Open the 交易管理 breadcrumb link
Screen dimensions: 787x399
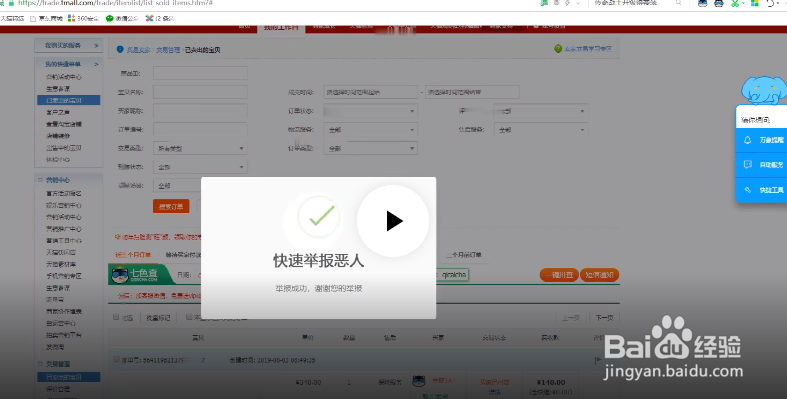click(168, 50)
